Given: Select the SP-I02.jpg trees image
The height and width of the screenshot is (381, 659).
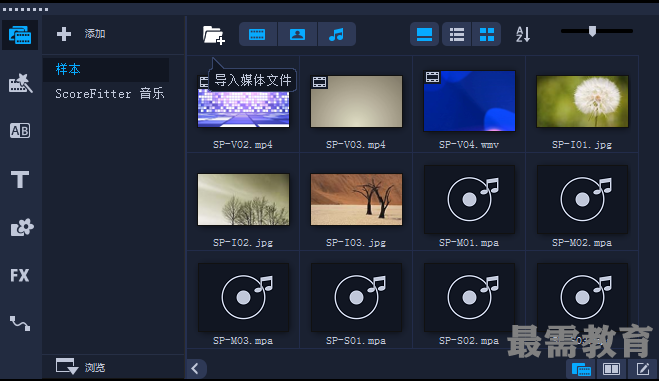Looking at the screenshot, I should coord(243,200).
